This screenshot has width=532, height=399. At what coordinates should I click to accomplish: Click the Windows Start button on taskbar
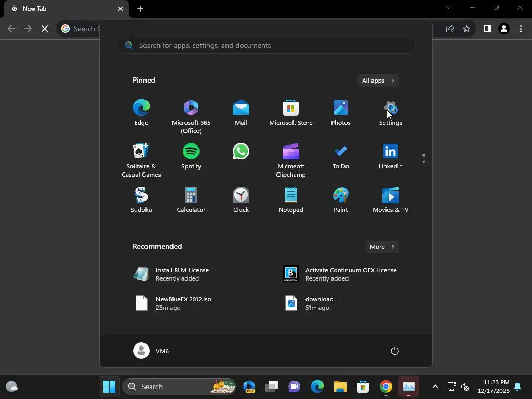(109, 387)
